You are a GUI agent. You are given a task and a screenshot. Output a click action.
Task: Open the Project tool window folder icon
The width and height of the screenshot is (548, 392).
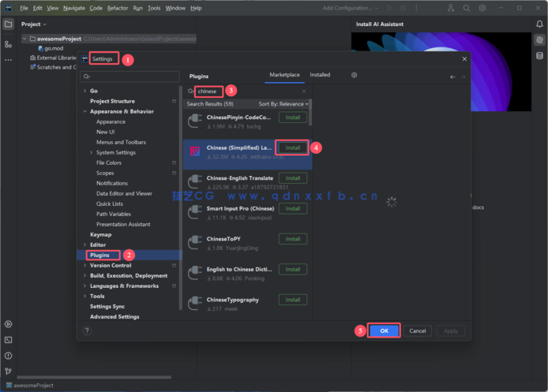coord(8,24)
